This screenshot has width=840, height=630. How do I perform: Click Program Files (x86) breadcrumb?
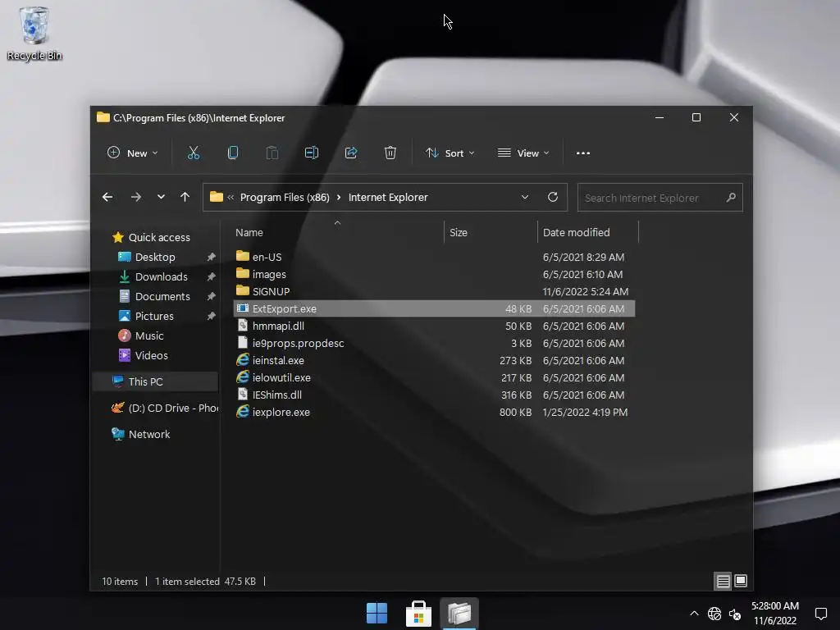pos(285,198)
